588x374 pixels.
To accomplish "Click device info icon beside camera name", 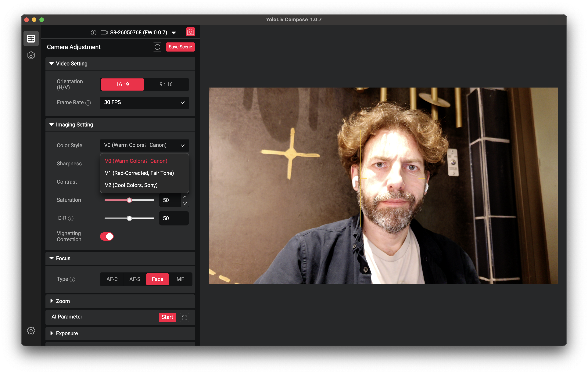I will [x=94, y=32].
